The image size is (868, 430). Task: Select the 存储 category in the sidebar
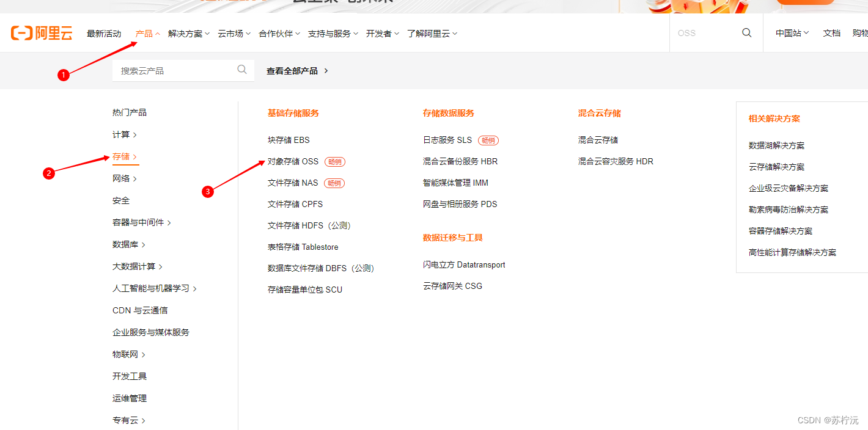(x=125, y=156)
